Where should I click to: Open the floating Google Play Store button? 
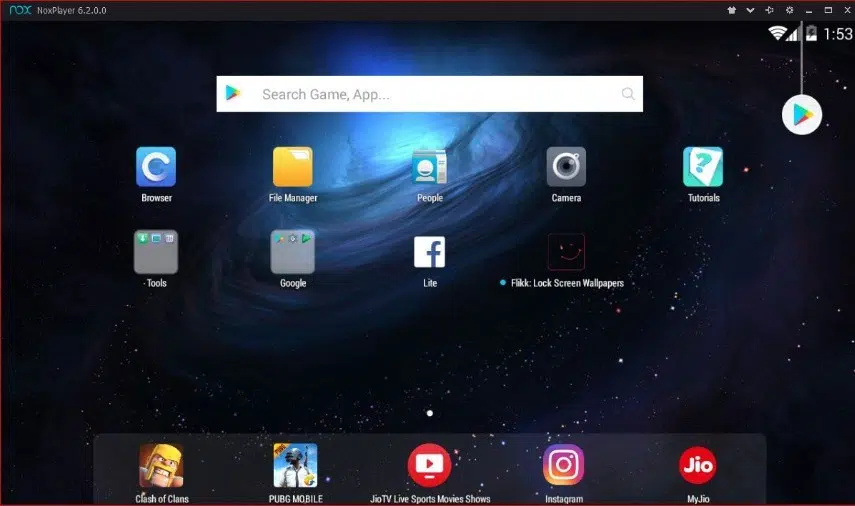coord(802,115)
